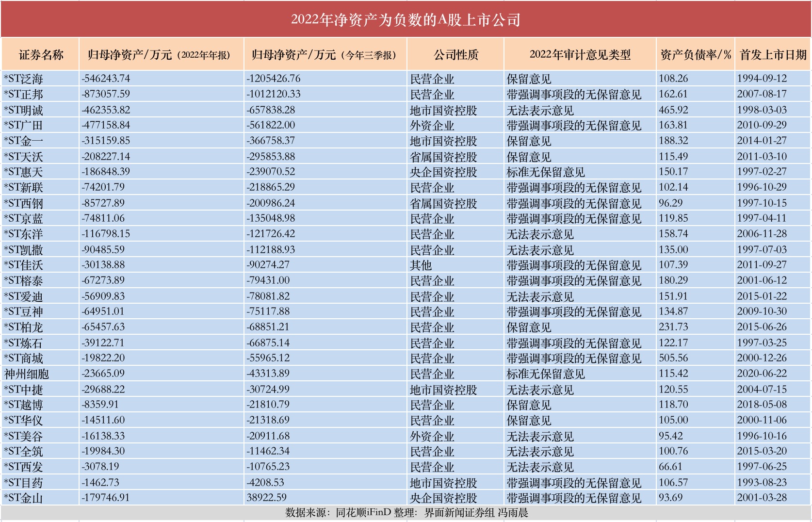The width and height of the screenshot is (812, 522).
Task: Select the value "-179746.91"
Action: tap(106, 498)
